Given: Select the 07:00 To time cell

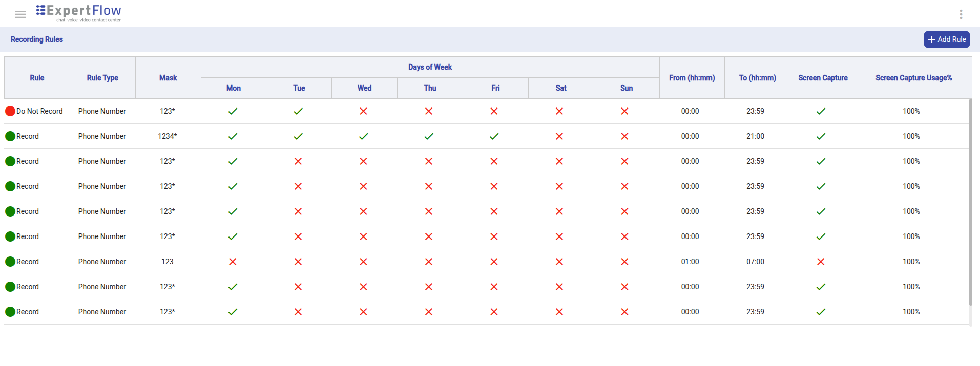Looking at the screenshot, I should [755, 262].
